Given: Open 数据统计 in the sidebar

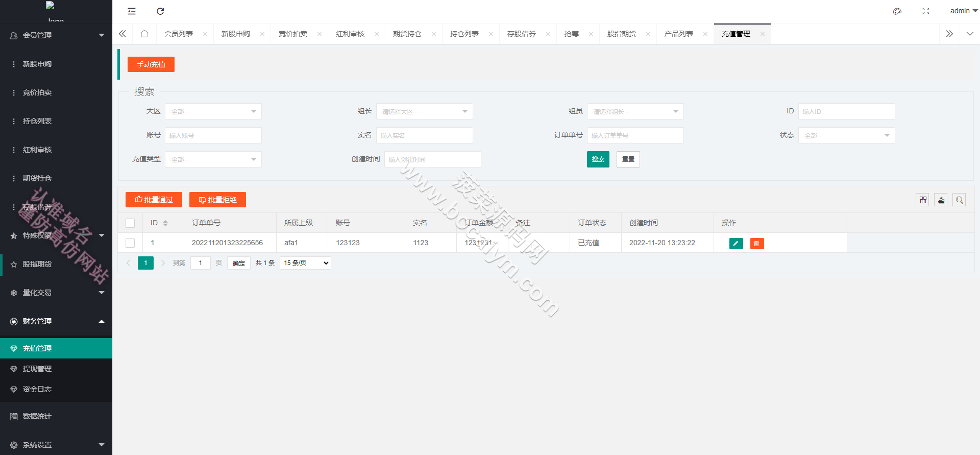Looking at the screenshot, I should point(56,416).
